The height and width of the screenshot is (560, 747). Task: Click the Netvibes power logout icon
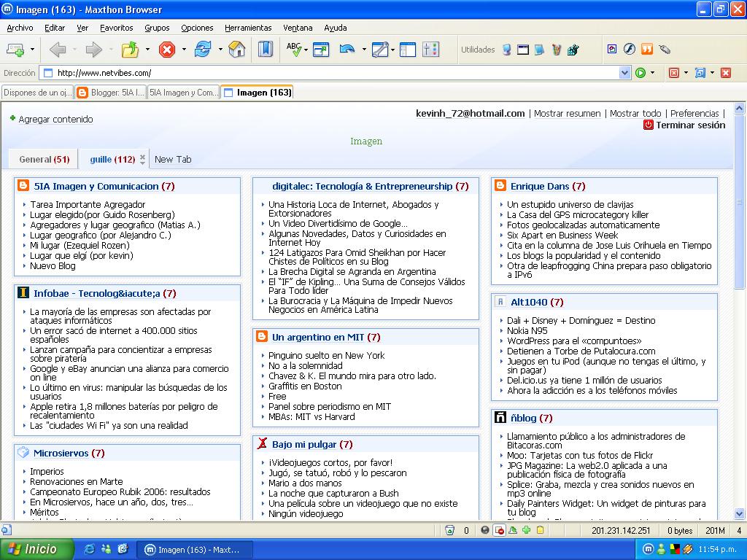point(648,125)
